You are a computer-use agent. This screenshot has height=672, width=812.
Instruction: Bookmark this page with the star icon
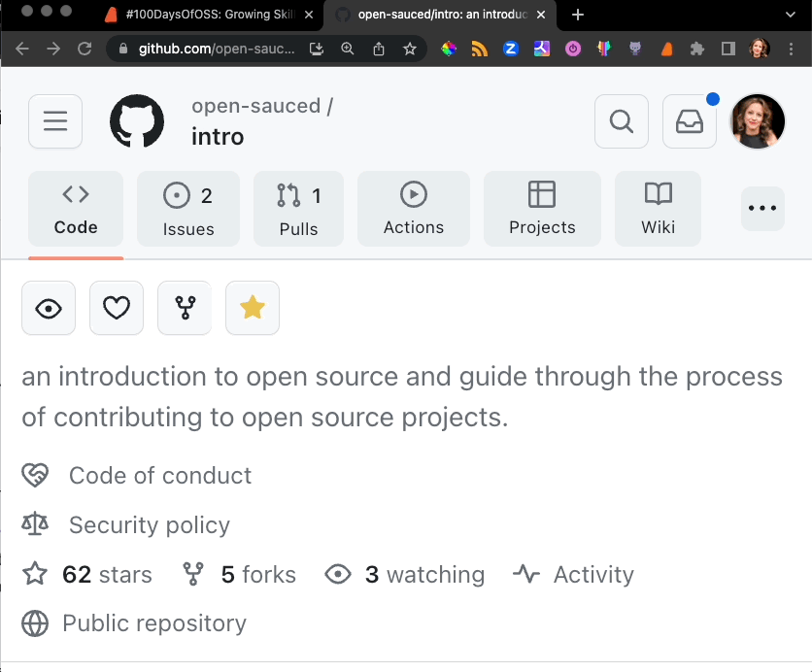[410, 49]
